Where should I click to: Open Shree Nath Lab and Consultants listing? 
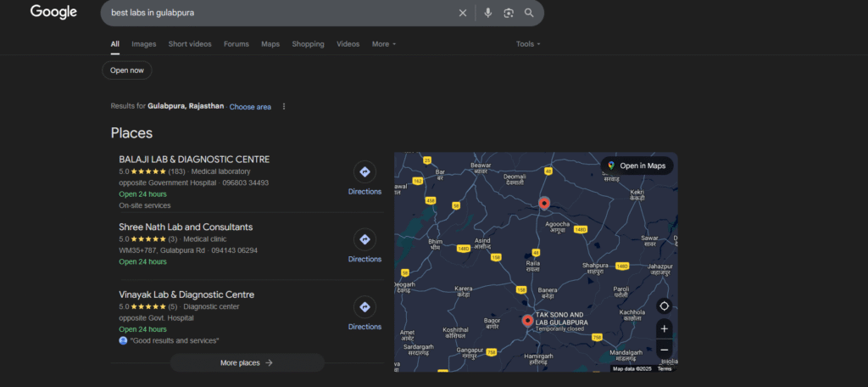[186, 227]
